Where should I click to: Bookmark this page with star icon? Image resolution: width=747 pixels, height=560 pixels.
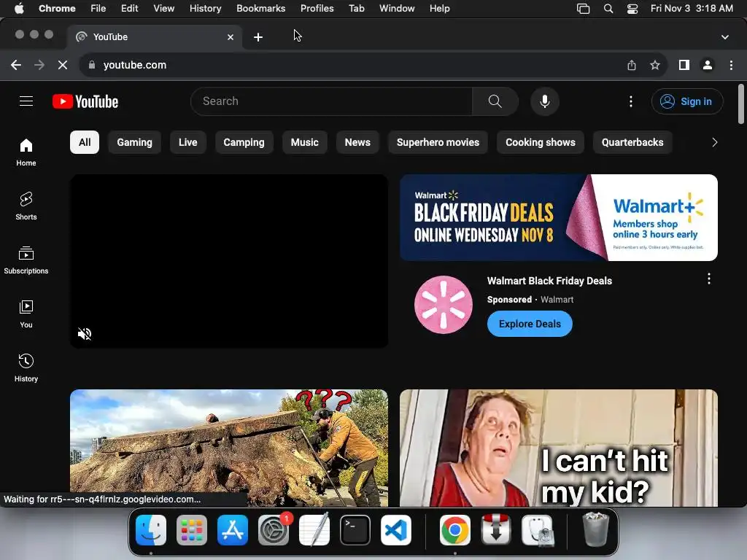(655, 65)
